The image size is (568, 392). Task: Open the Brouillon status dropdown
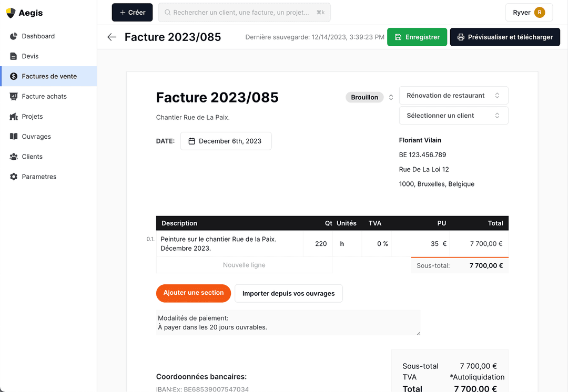pos(364,97)
